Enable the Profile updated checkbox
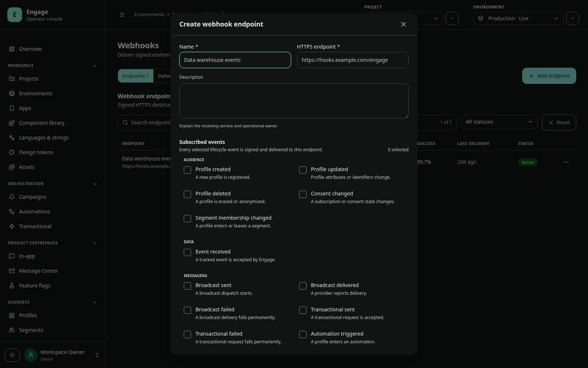Viewport: 588px width, 368px height. tap(303, 170)
